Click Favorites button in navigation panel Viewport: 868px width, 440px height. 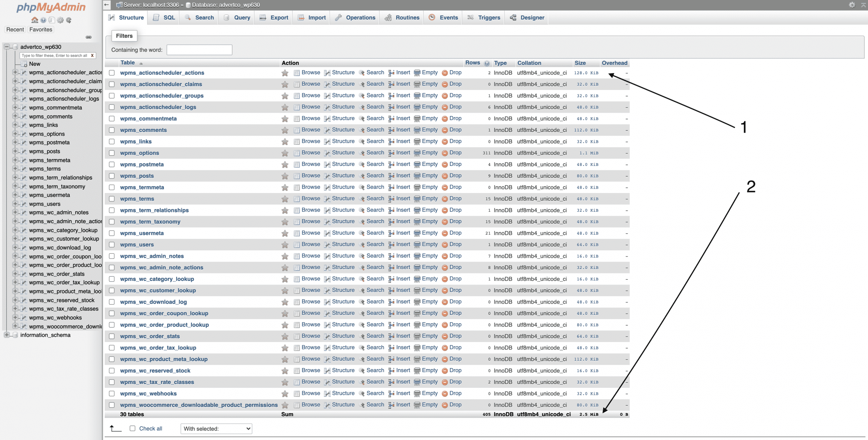[41, 30]
